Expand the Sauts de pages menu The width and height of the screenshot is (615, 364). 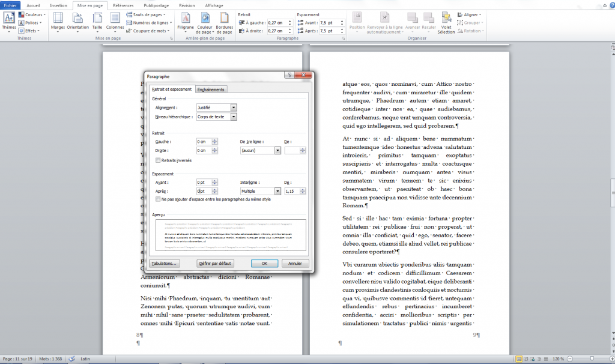145,14
